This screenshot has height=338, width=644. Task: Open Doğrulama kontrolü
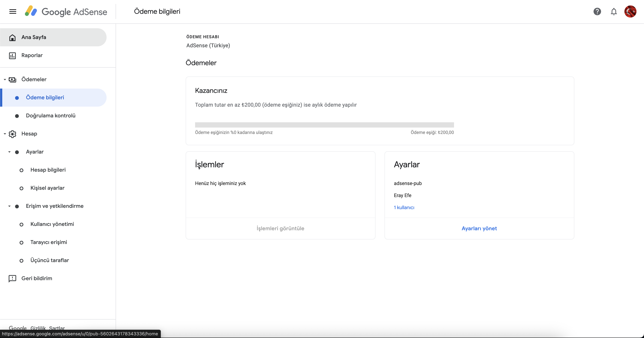pyautogui.click(x=53, y=115)
